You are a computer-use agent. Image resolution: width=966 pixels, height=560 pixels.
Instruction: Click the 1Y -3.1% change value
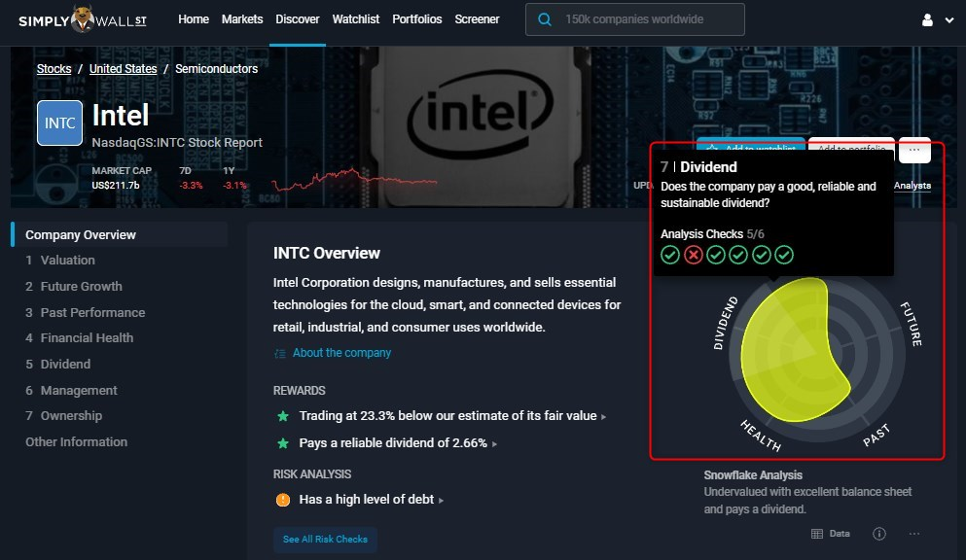(x=234, y=186)
